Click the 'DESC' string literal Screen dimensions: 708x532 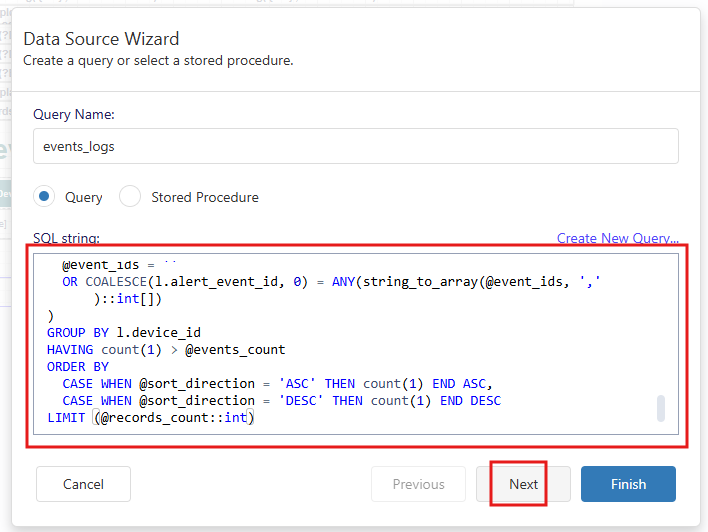pyautogui.click(x=301, y=400)
